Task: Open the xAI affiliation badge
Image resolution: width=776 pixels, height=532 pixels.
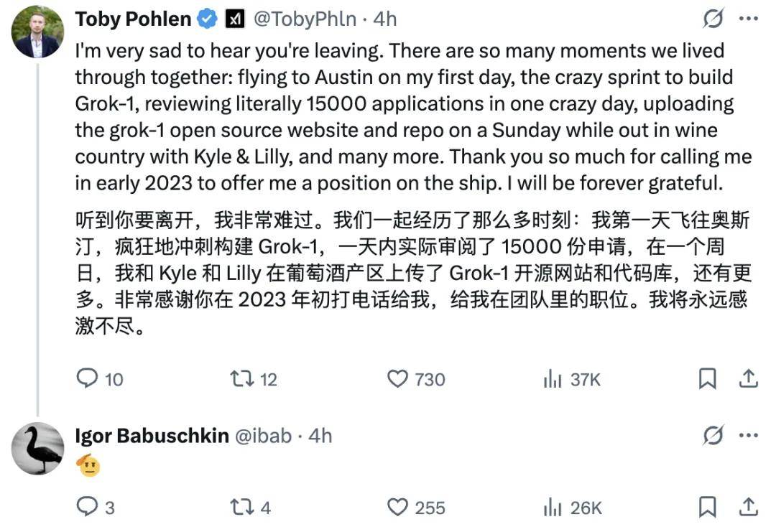Action: coord(235,19)
